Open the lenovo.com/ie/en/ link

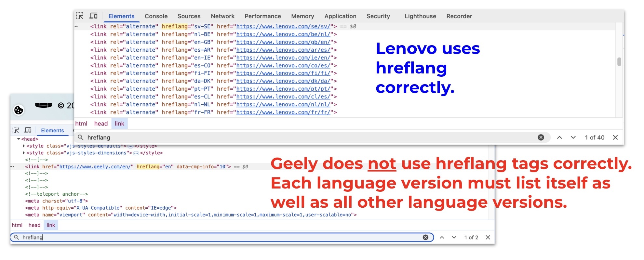[283, 58]
